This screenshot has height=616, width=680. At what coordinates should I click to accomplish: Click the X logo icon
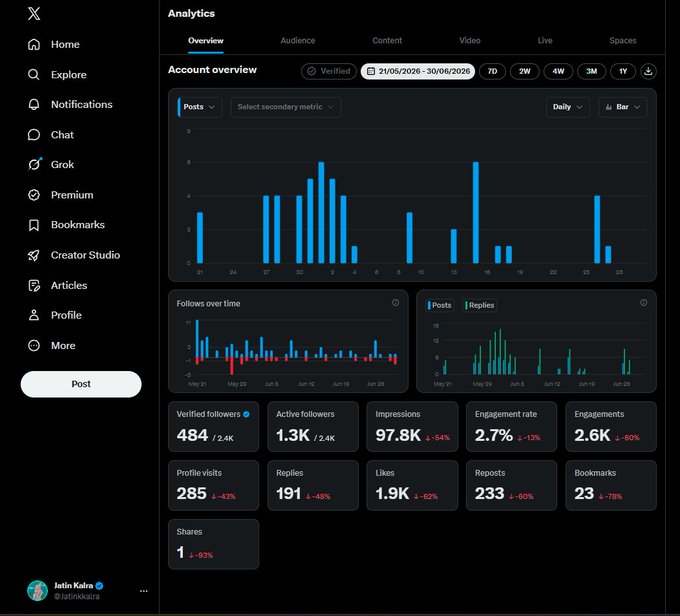pyautogui.click(x=34, y=13)
